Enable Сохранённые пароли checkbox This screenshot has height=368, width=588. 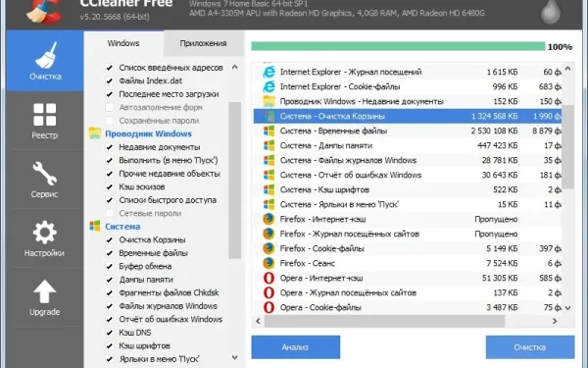(x=109, y=121)
